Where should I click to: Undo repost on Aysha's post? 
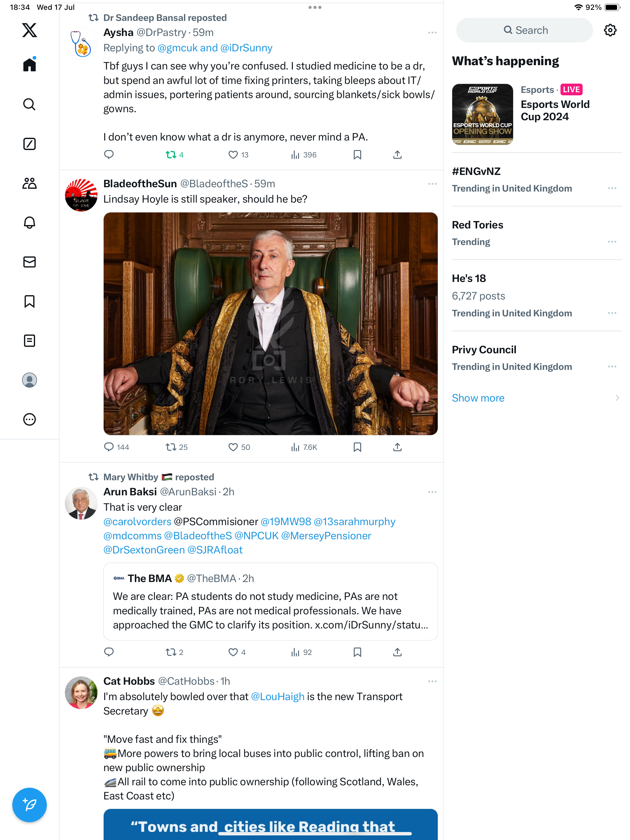(171, 155)
